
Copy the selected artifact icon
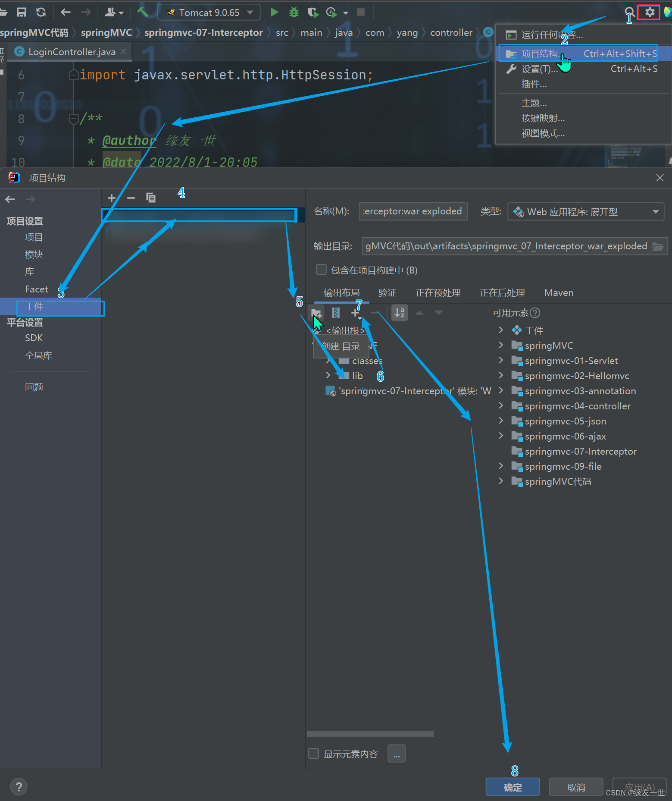pos(151,198)
